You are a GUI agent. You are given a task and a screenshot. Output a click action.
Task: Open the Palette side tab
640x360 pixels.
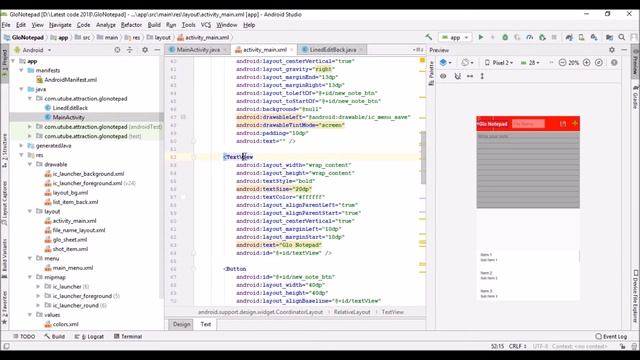pyautogui.click(x=431, y=73)
